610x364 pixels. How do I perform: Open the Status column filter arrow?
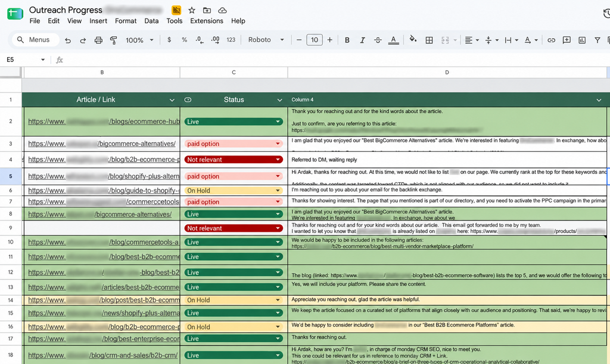[x=280, y=100]
